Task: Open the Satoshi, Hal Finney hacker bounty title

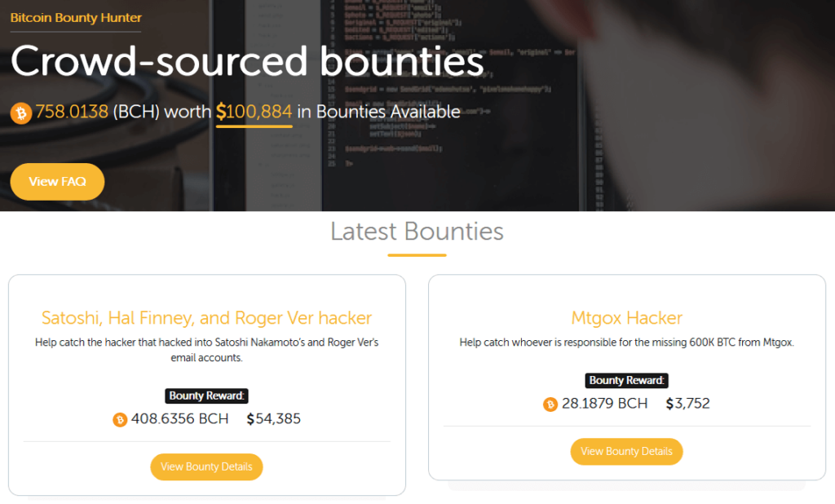Action: 206,318
